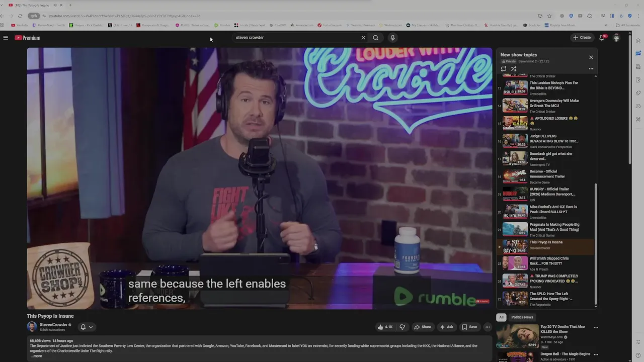Open the Create button

(582, 38)
